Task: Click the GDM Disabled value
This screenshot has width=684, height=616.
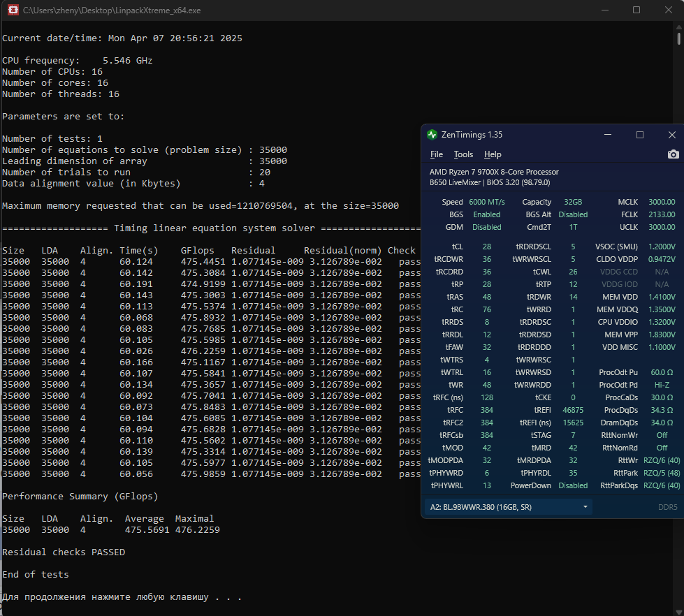Action: (487, 227)
